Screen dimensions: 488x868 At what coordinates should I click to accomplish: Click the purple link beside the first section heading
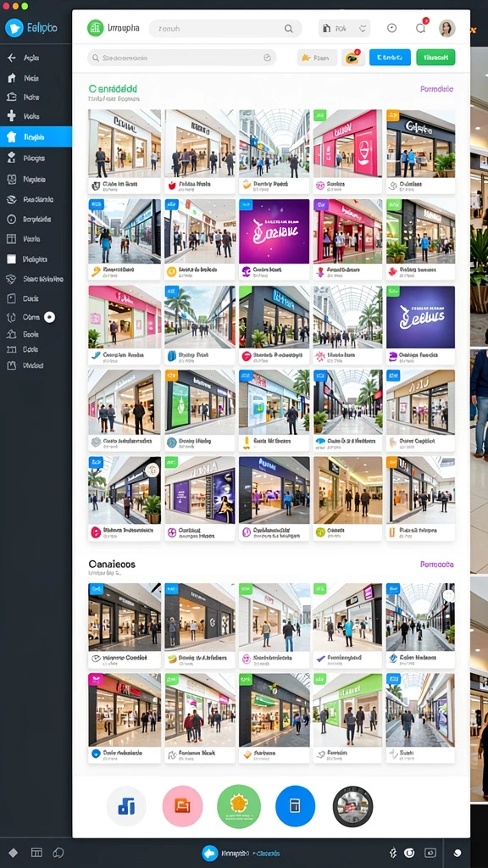coord(436,88)
